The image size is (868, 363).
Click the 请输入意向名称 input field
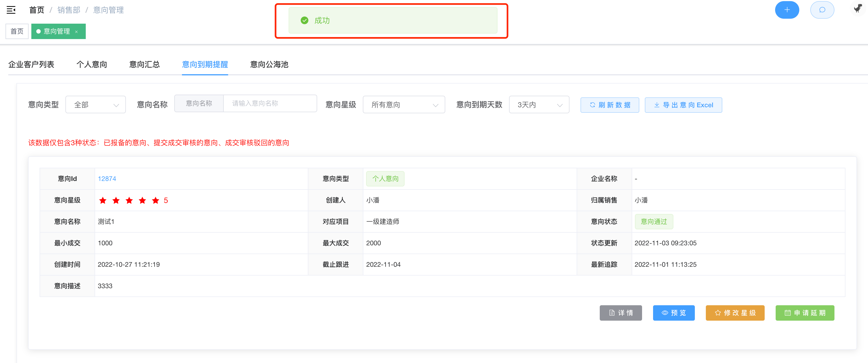270,103
